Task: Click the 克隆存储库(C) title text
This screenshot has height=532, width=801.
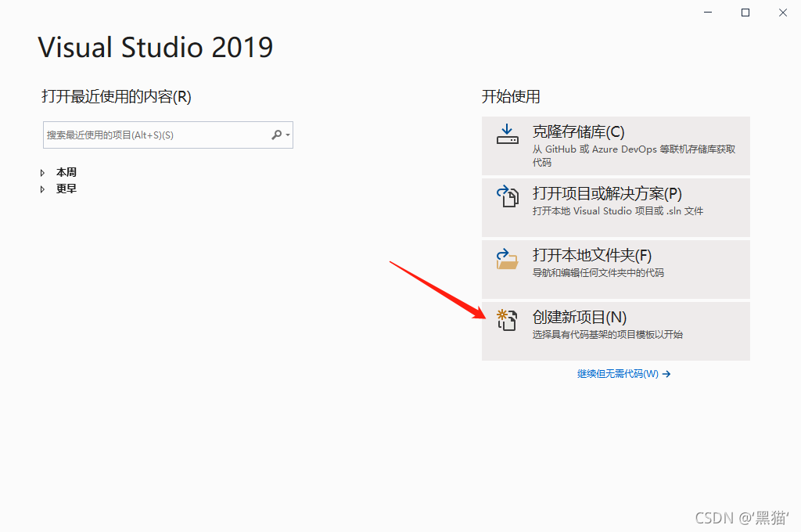Action: point(578,132)
